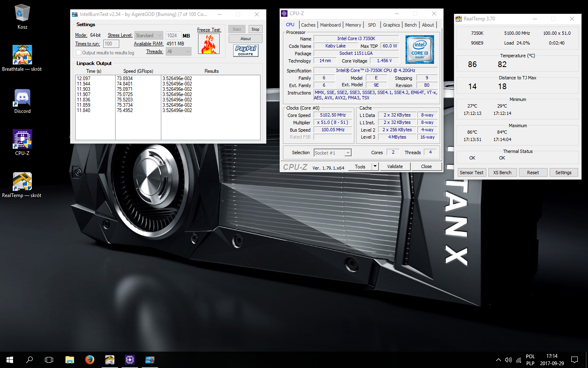Click the Freeze Test flame icon
Viewport: 588px width, 368px height.
coord(209,44)
